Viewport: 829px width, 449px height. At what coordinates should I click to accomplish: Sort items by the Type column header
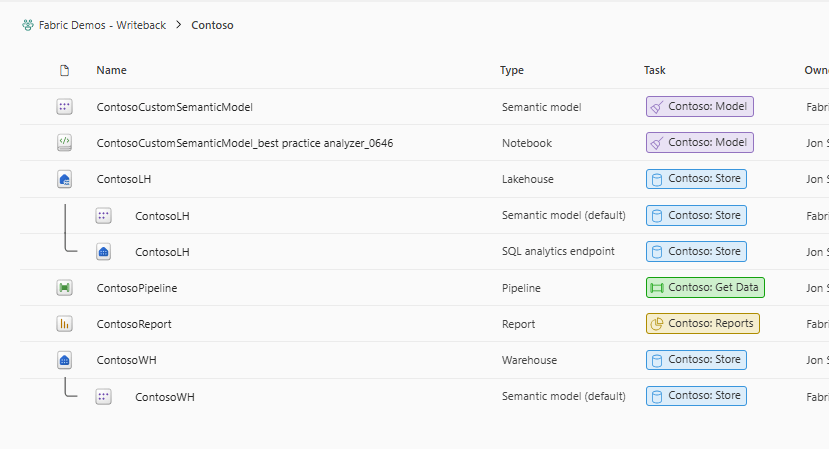512,70
